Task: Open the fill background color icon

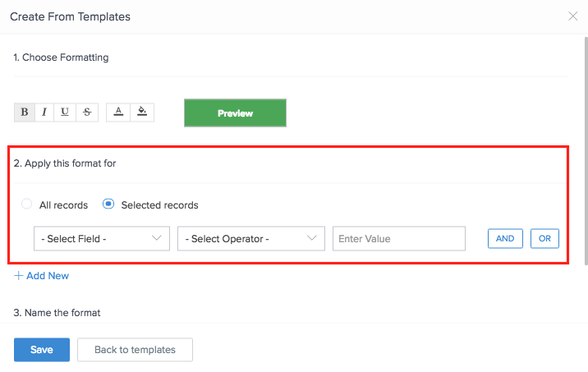Action: click(142, 113)
